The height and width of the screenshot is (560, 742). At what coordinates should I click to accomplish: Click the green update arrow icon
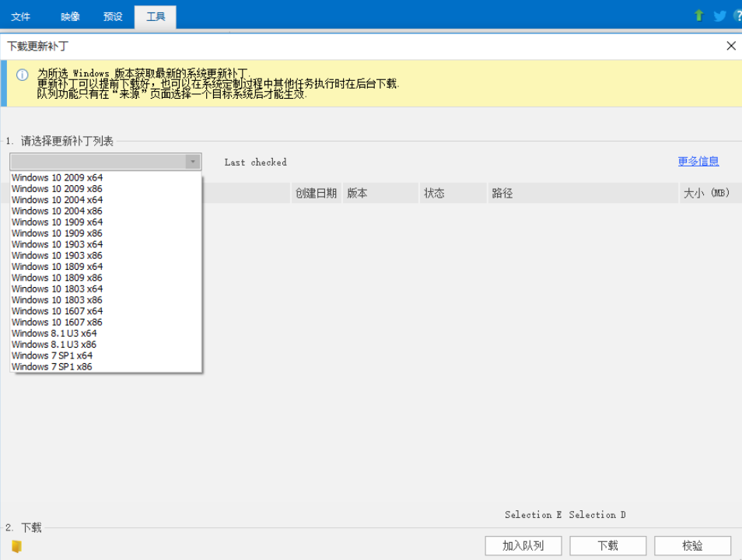coord(698,16)
